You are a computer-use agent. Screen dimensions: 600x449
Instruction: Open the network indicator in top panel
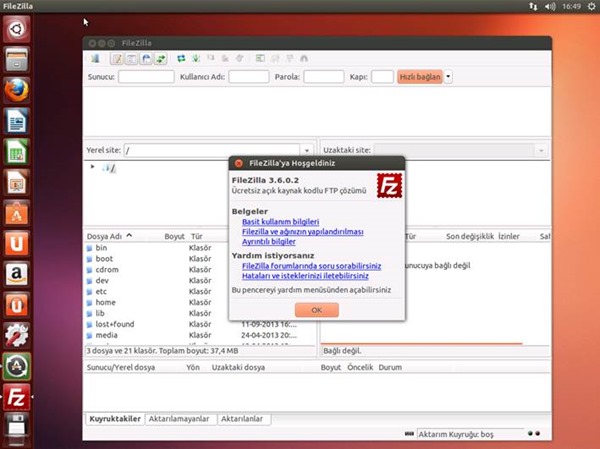point(533,6)
